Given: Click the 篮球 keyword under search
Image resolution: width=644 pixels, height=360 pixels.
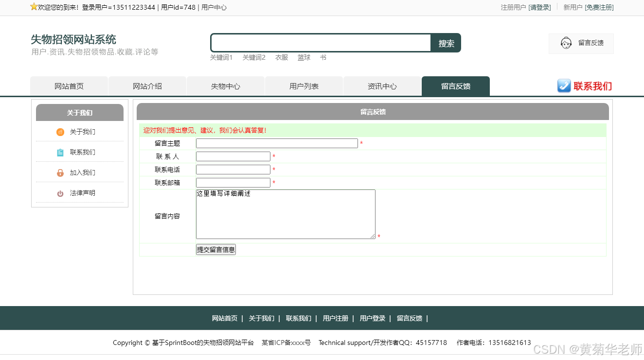Looking at the screenshot, I should [304, 57].
